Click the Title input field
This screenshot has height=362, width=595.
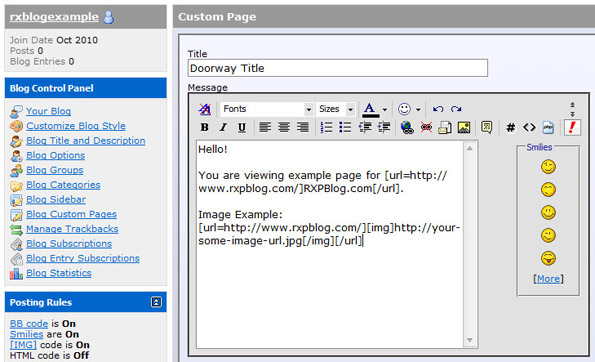[338, 68]
